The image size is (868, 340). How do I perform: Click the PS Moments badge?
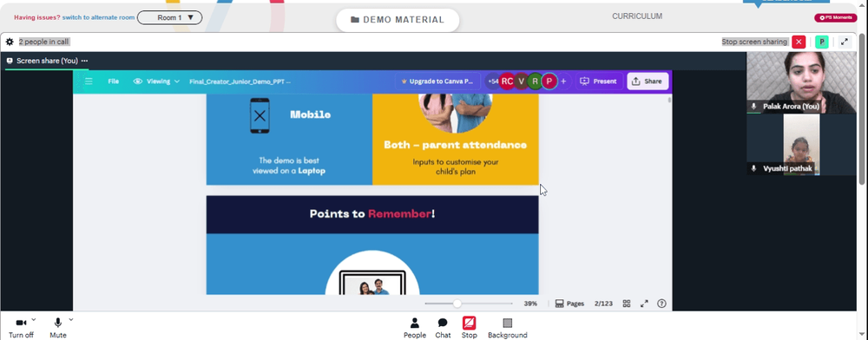tap(835, 17)
